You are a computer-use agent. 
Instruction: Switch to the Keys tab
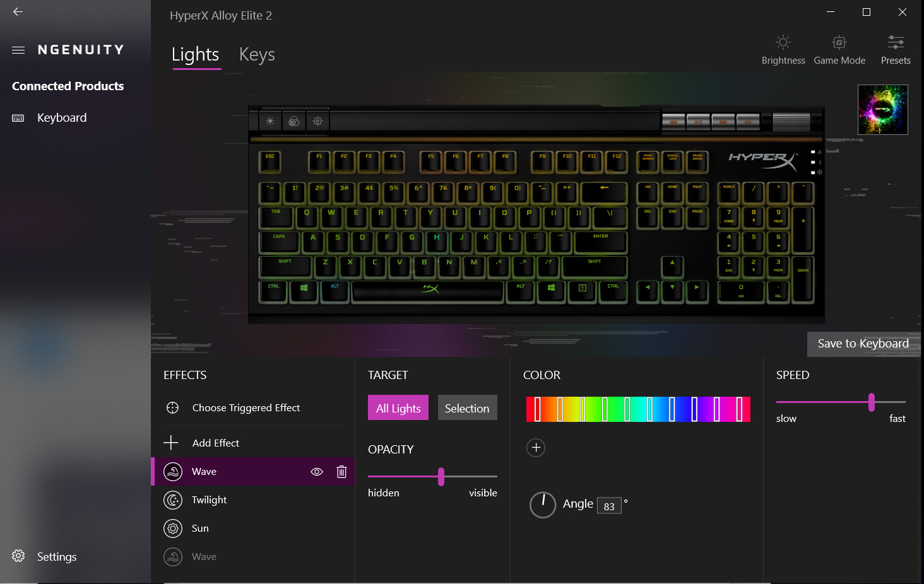pos(256,55)
